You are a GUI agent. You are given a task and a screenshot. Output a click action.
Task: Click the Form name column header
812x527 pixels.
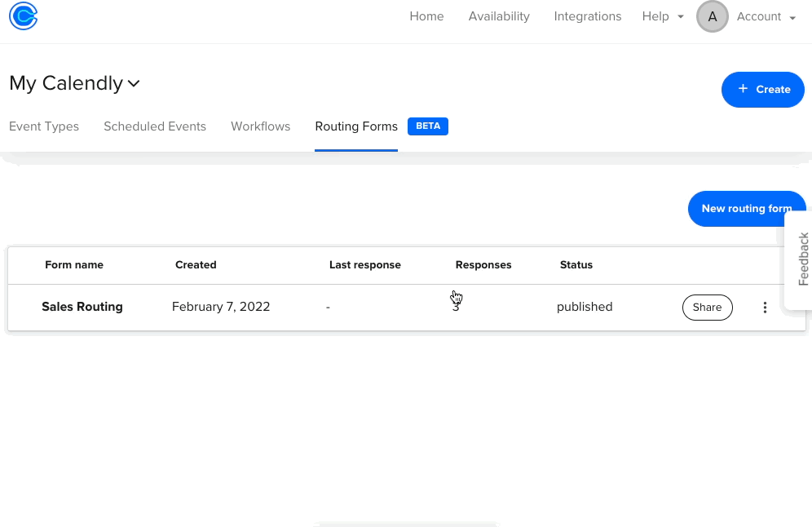(x=74, y=265)
